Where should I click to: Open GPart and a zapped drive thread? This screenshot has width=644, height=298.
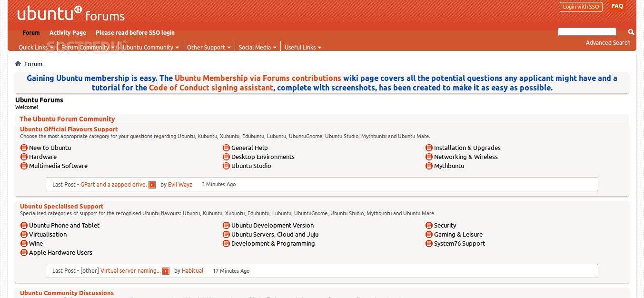click(x=114, y=184)
